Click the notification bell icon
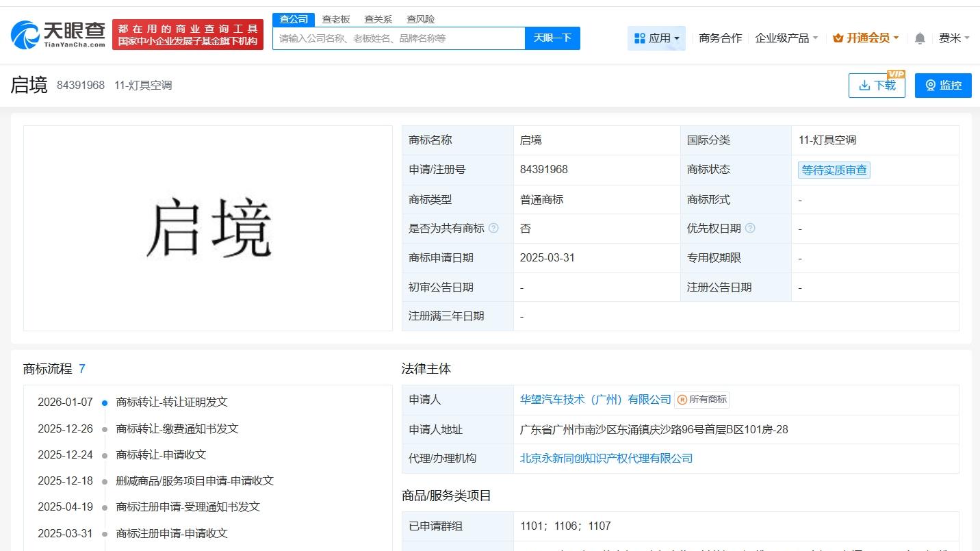980x551 pixels. coord(920,38)
